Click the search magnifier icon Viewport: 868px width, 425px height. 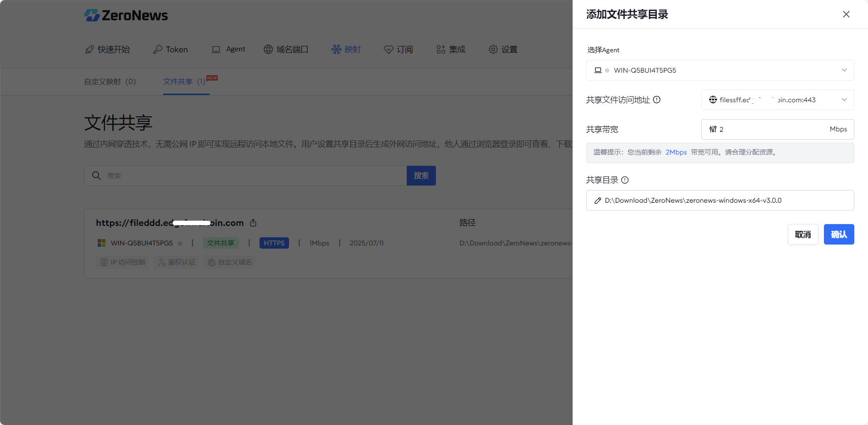96,175
